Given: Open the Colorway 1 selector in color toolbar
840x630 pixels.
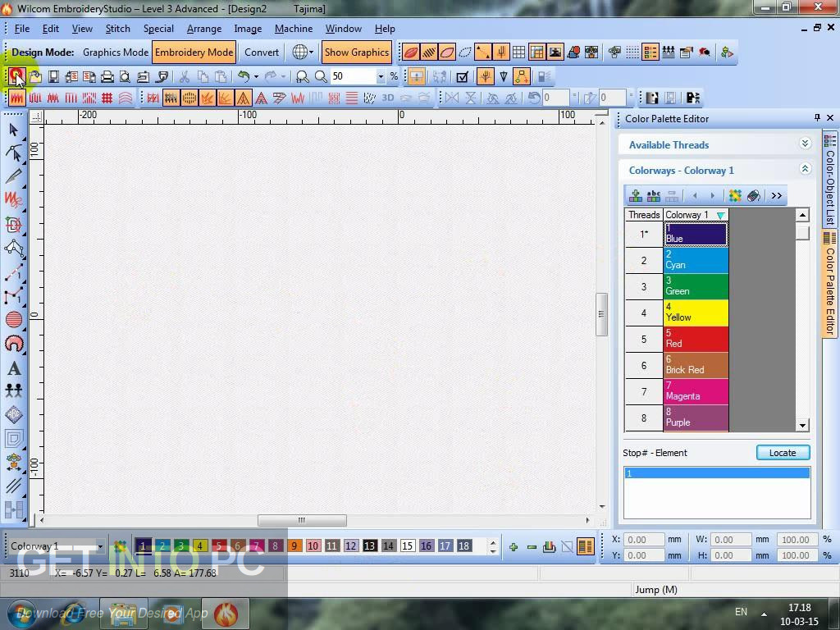Looking at the screenshot, I should coord(57,546).
